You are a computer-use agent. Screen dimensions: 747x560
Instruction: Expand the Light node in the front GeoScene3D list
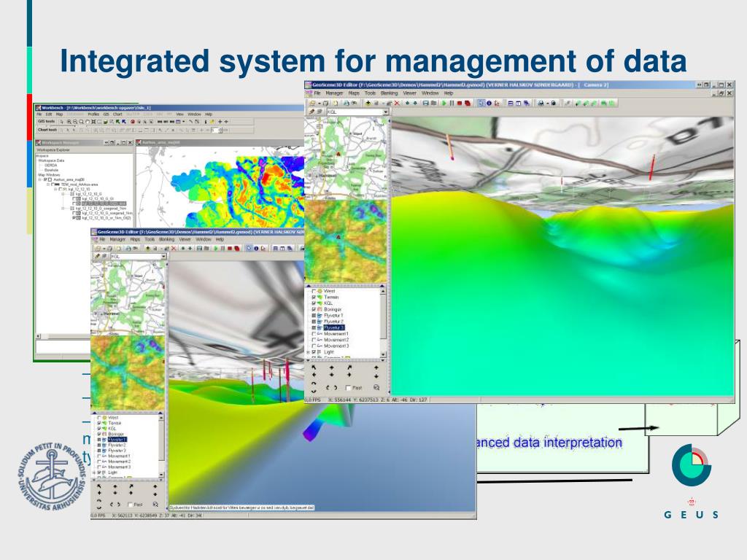[309, 352]
